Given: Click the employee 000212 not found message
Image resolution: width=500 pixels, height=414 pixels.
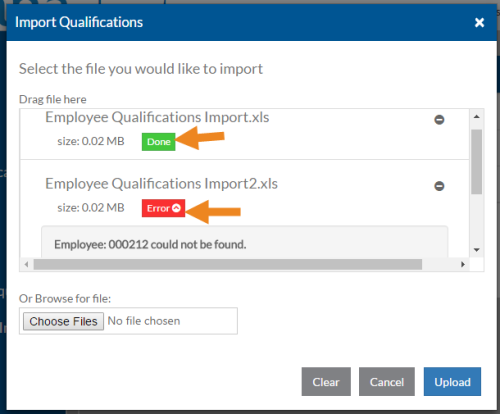Looking at the screenshot, I should (x=150, y=245).
